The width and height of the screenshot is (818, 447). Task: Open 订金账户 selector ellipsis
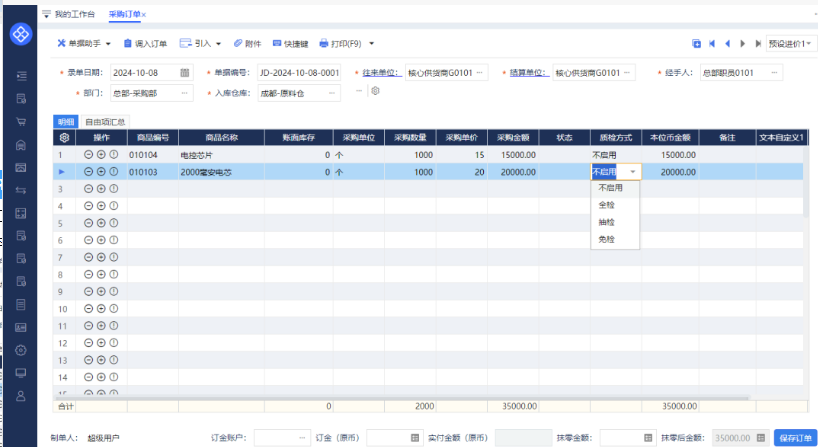click(302, 438)
